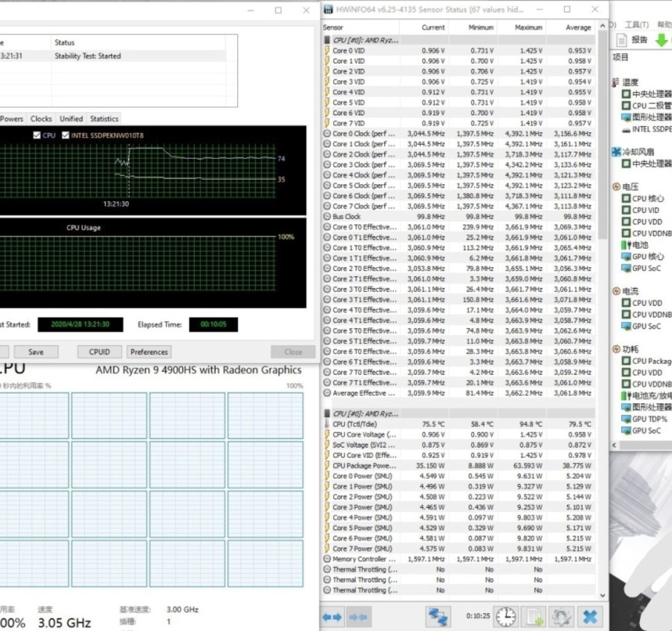Open the HWiNFO network remote monitors icon
This screenshot has width=672, height=631.
point(438,617)
